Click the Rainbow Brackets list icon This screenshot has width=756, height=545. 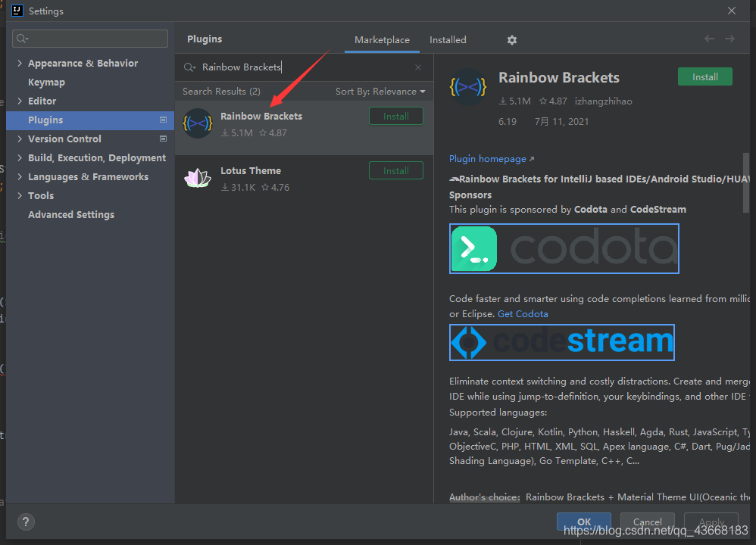click(198, 124)
